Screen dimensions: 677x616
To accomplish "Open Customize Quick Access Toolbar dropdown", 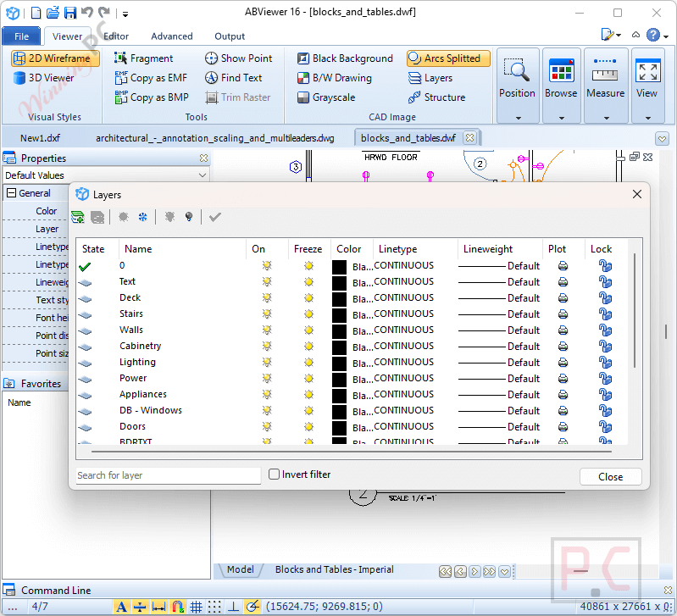I will point(125,14).
